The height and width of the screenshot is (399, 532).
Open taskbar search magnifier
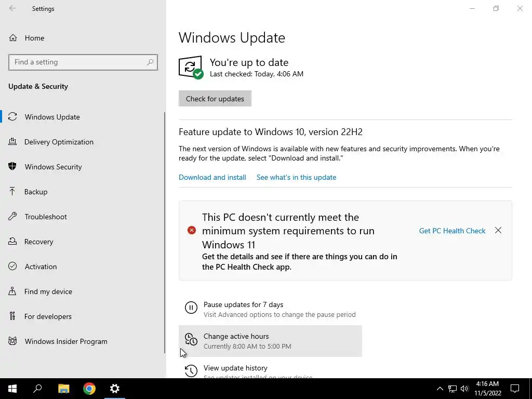click(37, 389)
